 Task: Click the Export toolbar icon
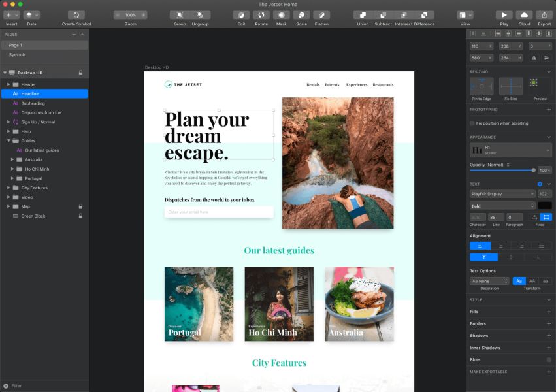(544, 14)
